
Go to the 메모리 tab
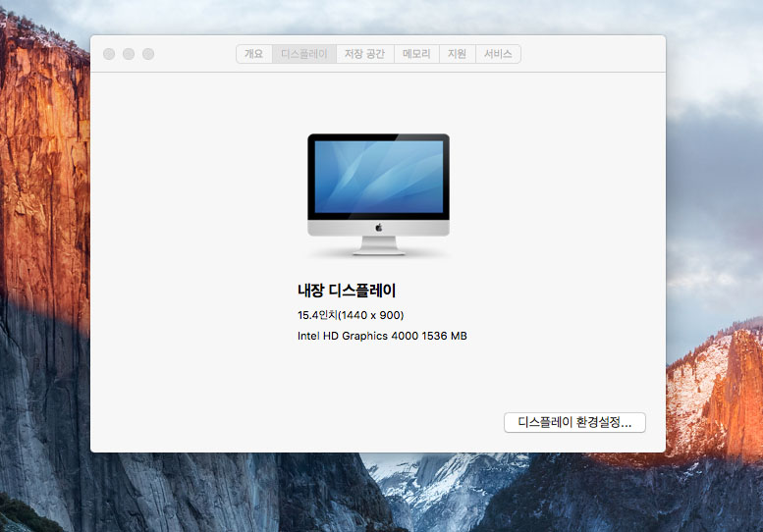point(416,54)
